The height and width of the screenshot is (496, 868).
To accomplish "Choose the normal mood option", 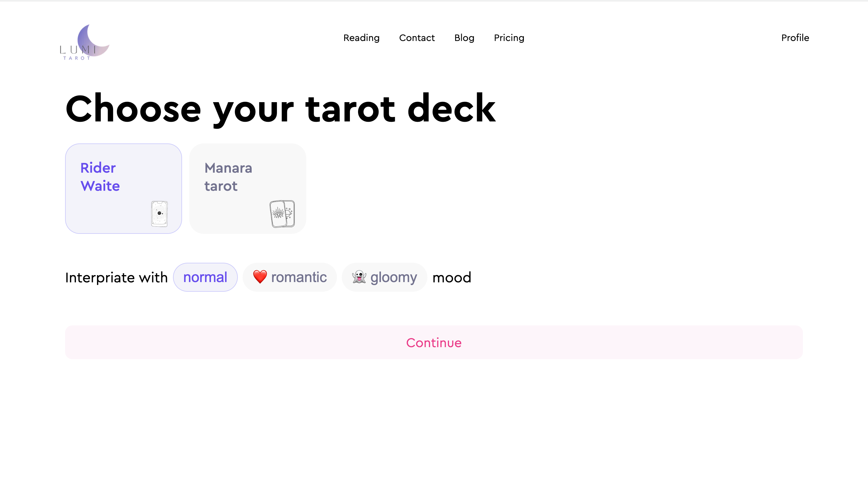I will pos(205,277).
